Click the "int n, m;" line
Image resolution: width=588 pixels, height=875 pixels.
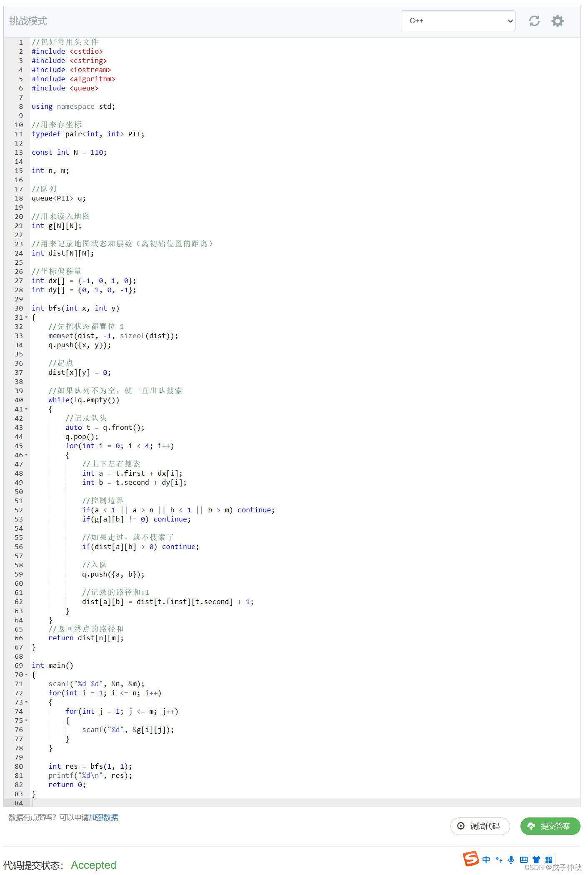pos(50,171)
